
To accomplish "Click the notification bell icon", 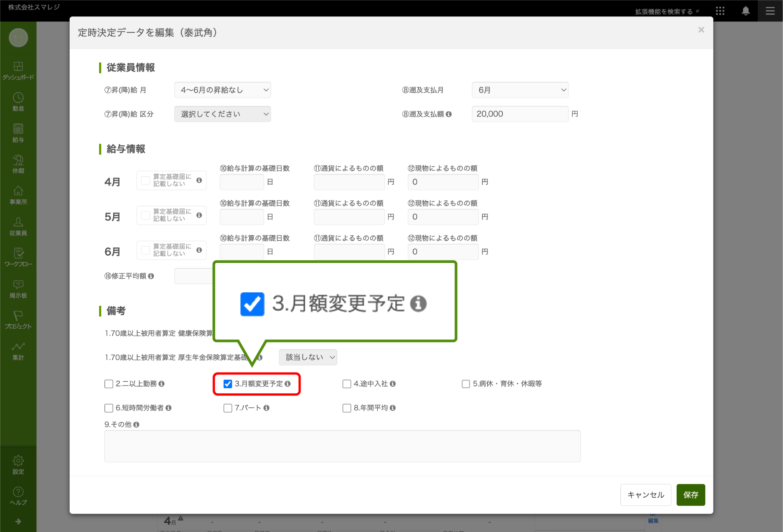I will pyautogui.click(x=745, y=11).
